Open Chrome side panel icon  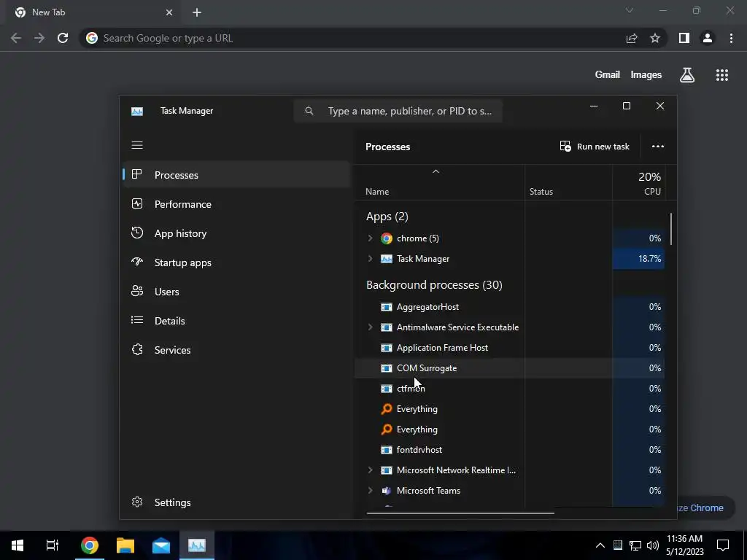point(684,38)
